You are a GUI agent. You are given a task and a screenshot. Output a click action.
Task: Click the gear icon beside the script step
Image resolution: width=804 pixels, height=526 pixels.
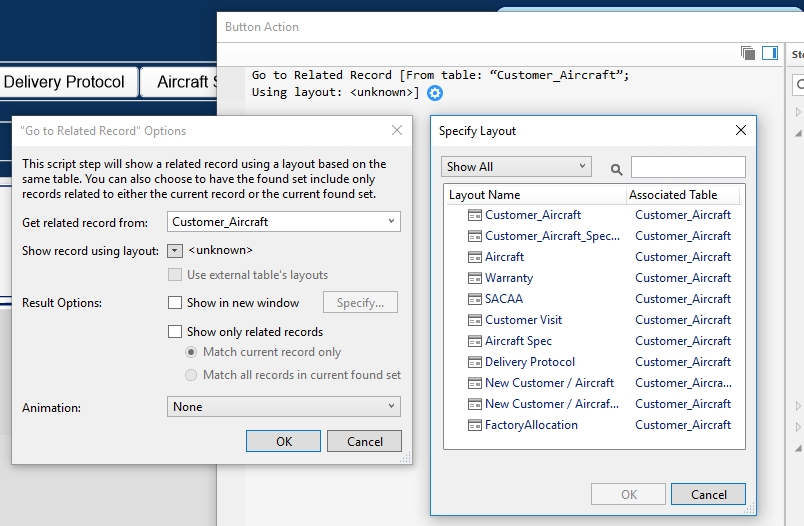coord(434,93)
